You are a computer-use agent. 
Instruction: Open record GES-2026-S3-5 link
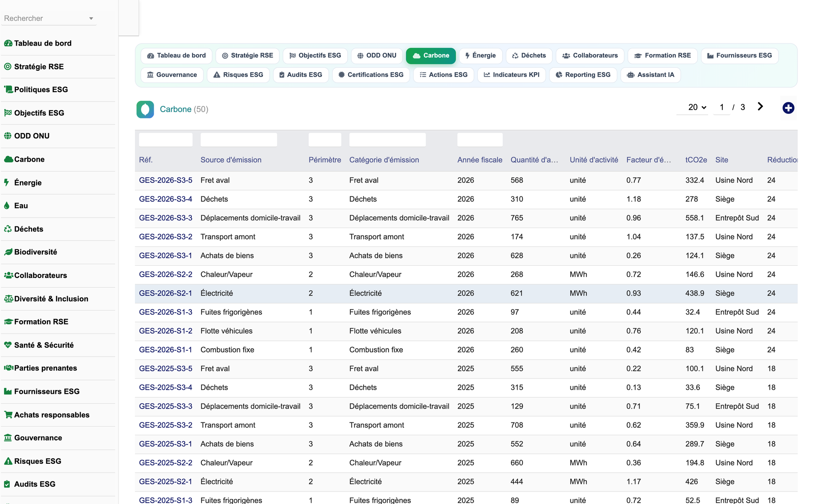pos(165,180)
